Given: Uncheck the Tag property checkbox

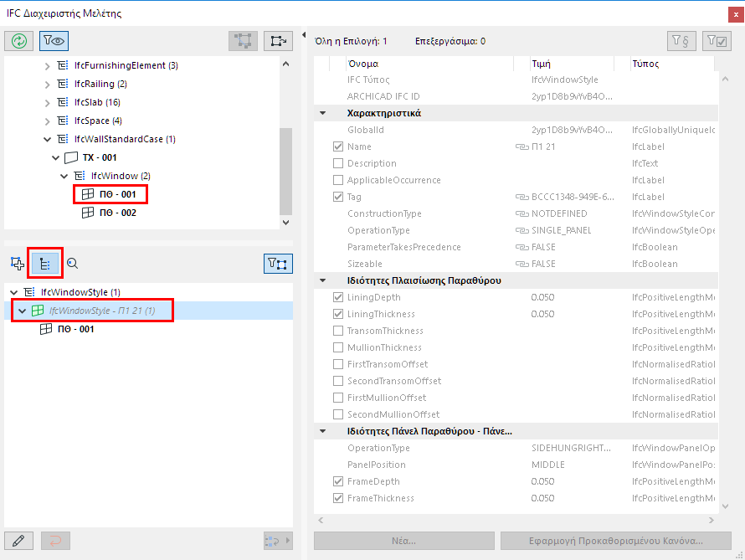Looking at the screenshot, I should point(338,197).
